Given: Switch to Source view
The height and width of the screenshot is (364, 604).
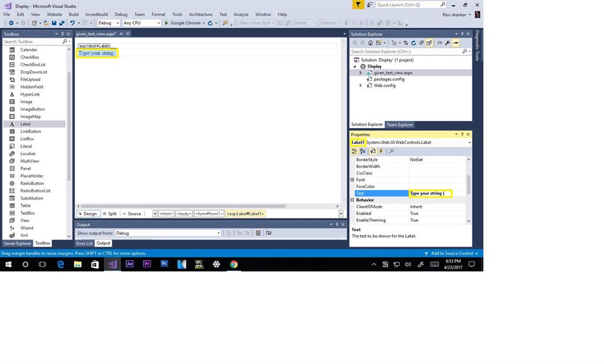Looking at the screenshot, I should (x=132, y=214).
